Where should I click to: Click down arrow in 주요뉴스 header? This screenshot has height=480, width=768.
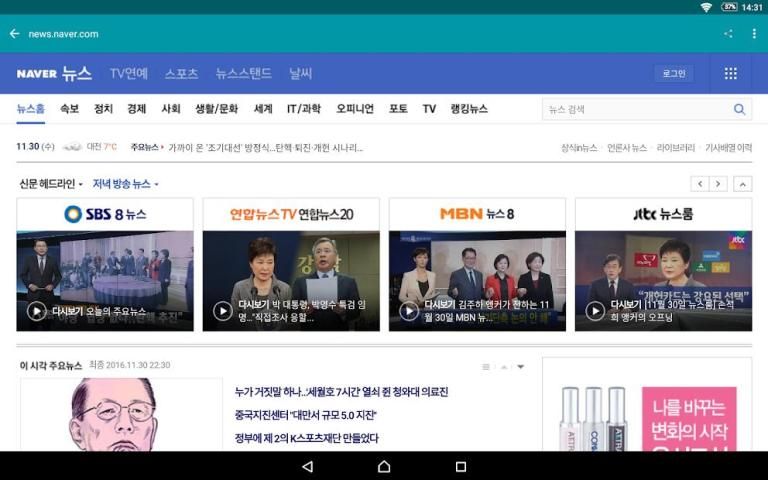[520, 367]
